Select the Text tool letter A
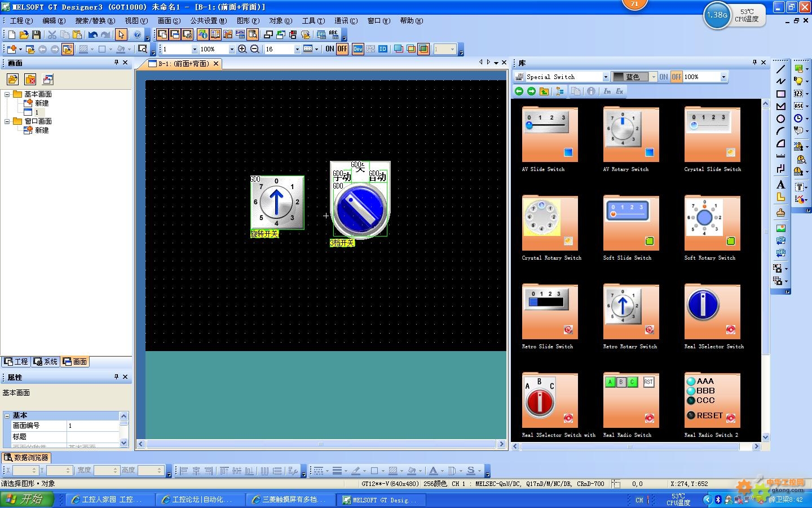The height and width of the screenshot is (508, 812). pyautogui.click(x=781, y=185)
